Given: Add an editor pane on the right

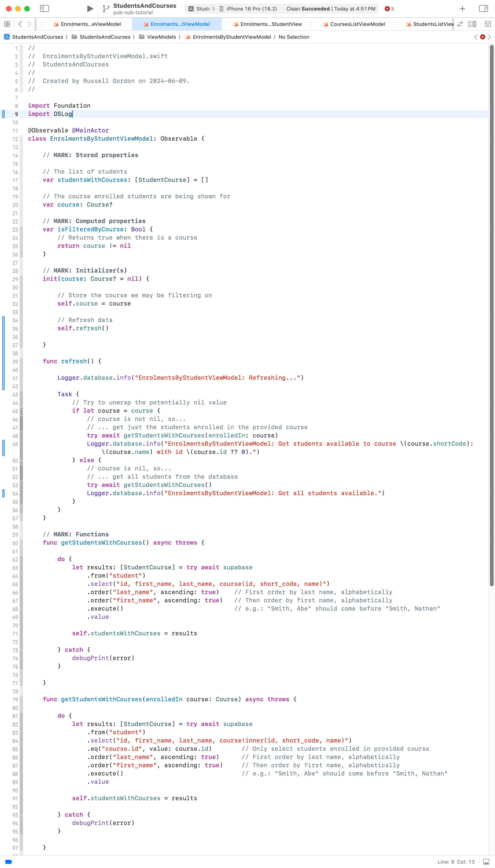Looking at the screenshot, I should pyautogui.click(x=487, y=24).
